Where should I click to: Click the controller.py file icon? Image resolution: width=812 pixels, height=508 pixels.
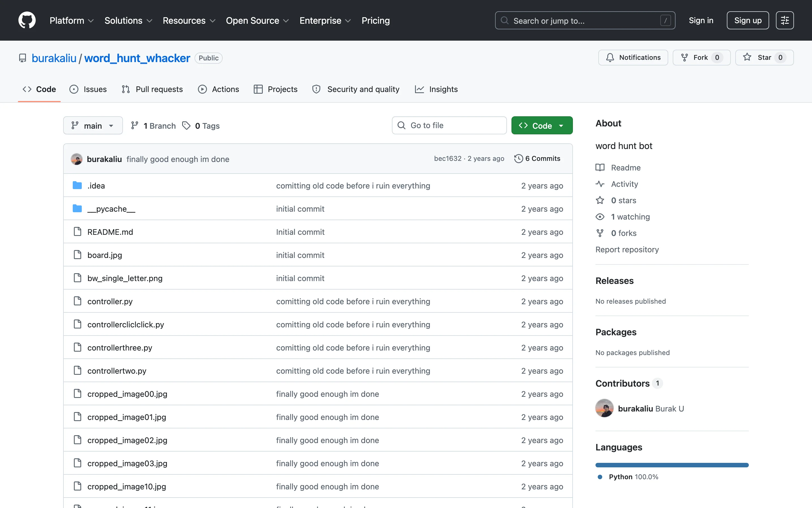pos(78,301)
